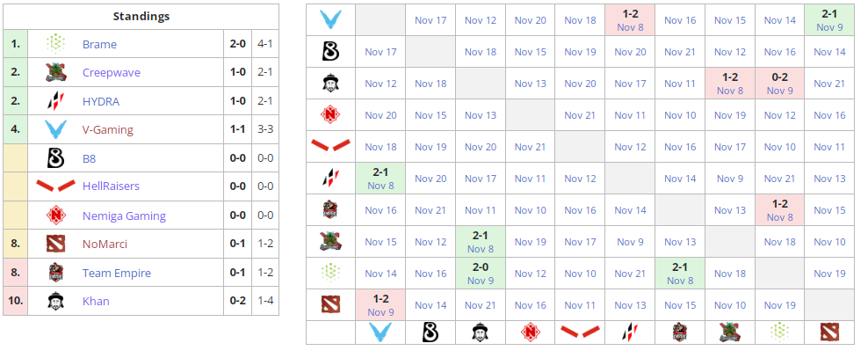Open the HellRaisers team name link
The width and height of the screenshot is (868, 358).
pyautogui.click(x=111, y=186)
